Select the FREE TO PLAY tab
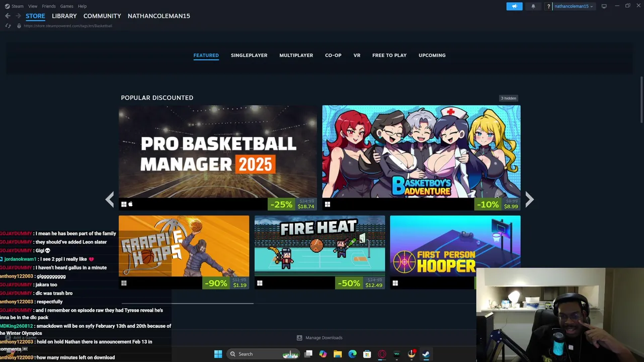Viewport: 644px width, 362px height. [x=389, y=55]
